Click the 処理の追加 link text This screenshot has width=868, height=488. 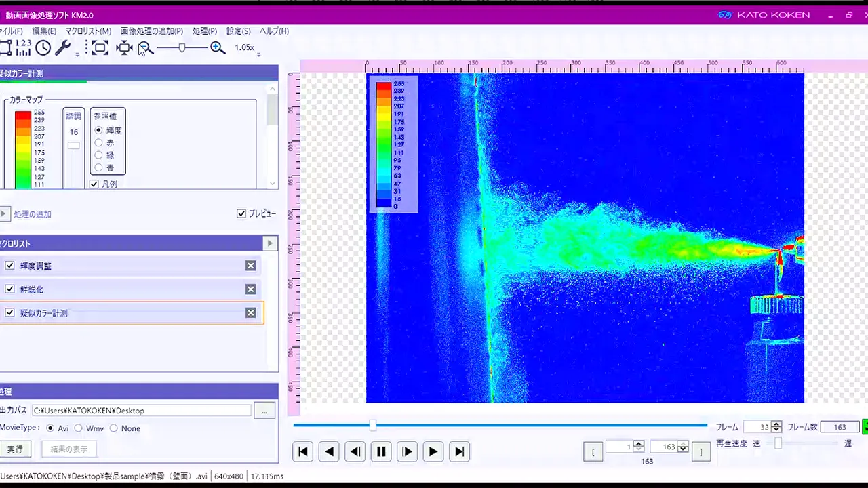[x=33, y=214]
